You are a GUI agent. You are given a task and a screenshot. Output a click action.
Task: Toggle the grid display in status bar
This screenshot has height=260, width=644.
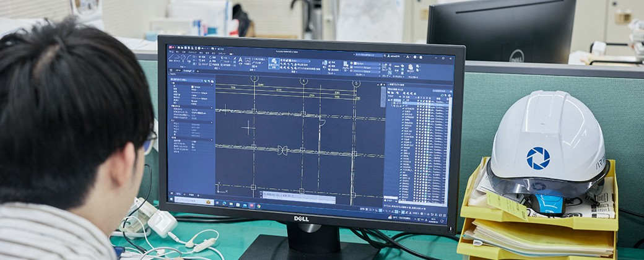coord(367,209)
